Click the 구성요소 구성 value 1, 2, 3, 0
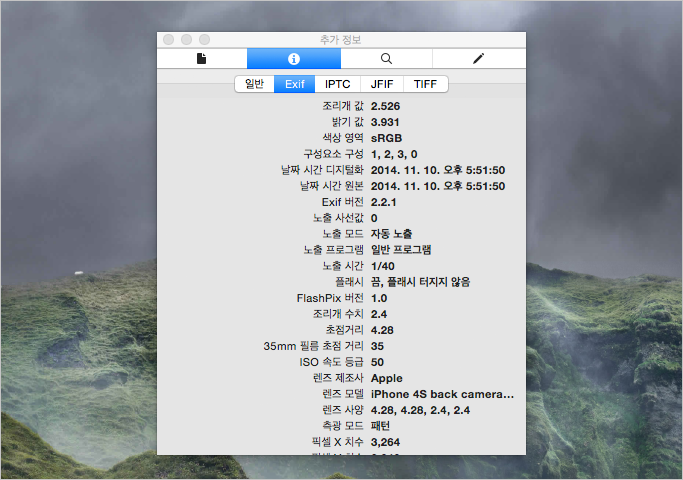This screenshot has height=480, width=683. [394, 154]
